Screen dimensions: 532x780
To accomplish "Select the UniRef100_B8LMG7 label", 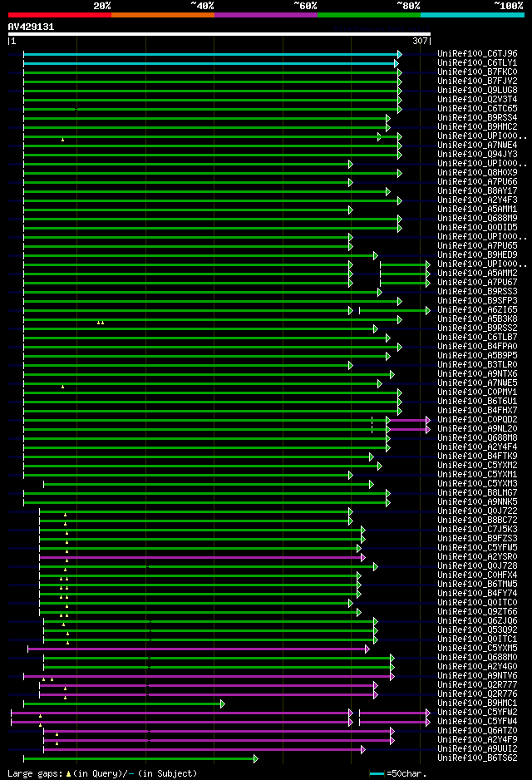I will click(477, 492).
